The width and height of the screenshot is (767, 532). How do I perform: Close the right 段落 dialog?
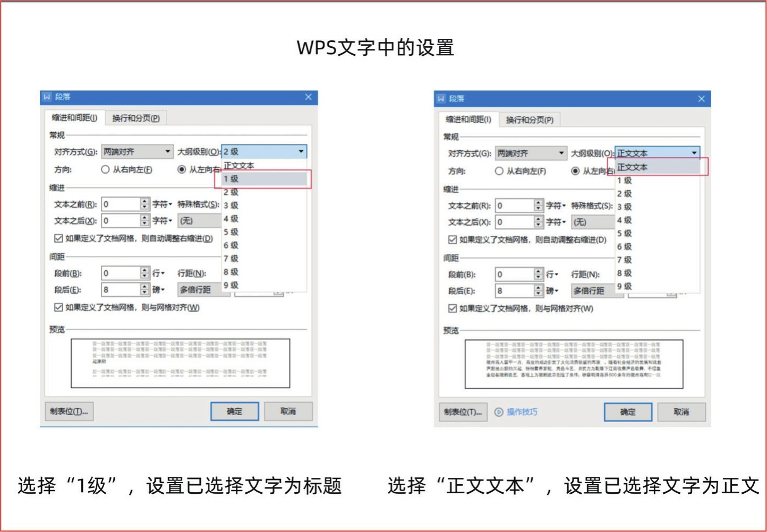pos(701,99)
